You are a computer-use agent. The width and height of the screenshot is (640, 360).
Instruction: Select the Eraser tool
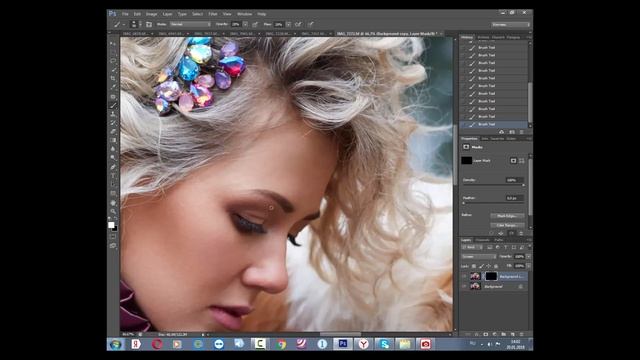click(113, 131)
